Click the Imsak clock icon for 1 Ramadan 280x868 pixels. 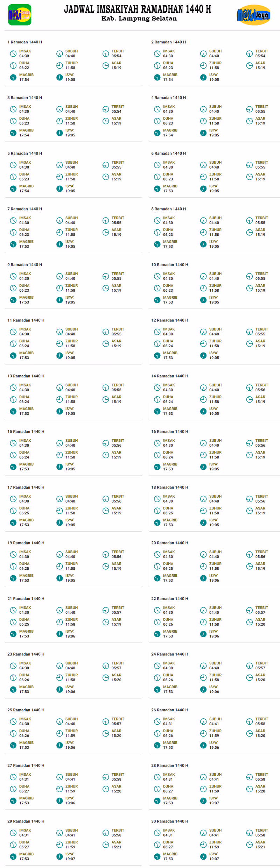[13, 54]
